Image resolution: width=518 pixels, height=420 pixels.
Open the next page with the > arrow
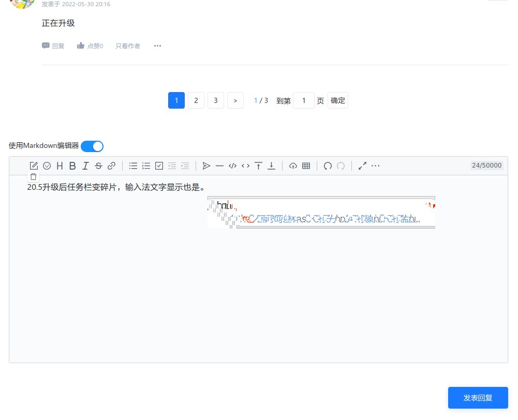[235, 100]
